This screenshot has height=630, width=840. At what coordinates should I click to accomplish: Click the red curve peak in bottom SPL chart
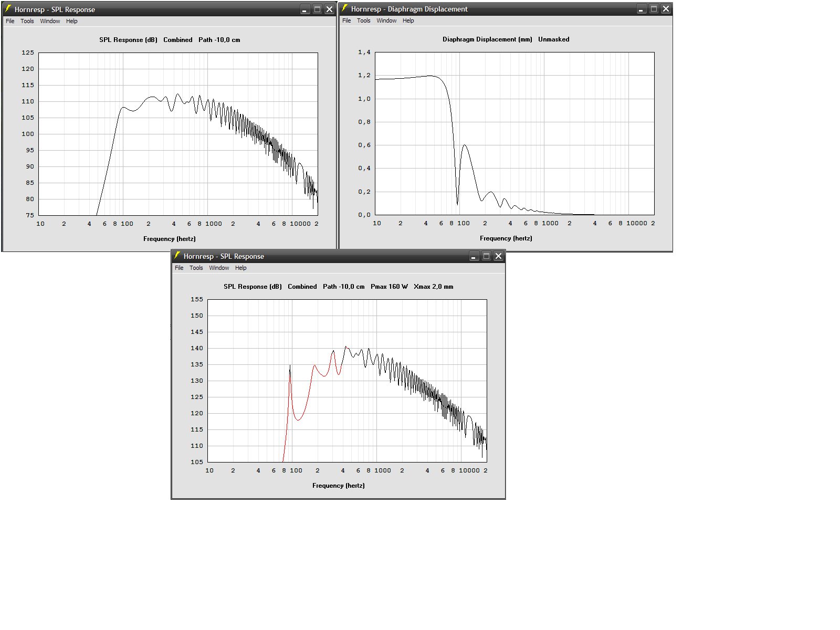click(x=333, y=351)
